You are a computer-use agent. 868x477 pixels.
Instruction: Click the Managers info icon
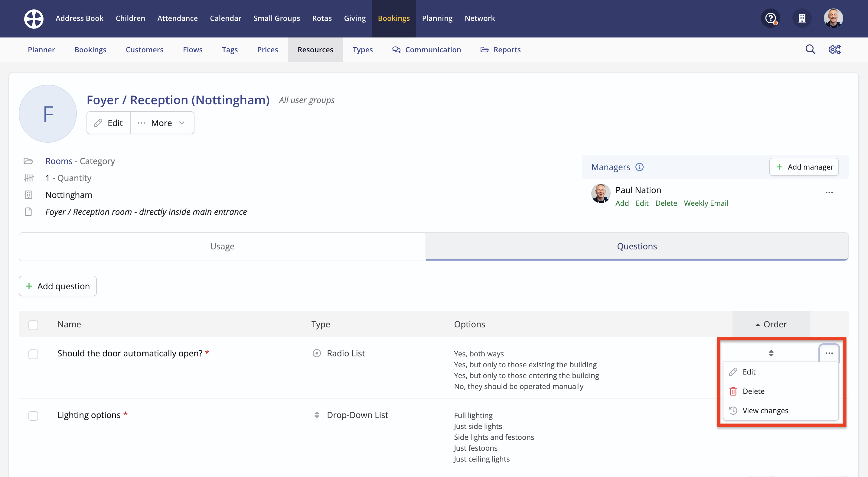[639, 167]
